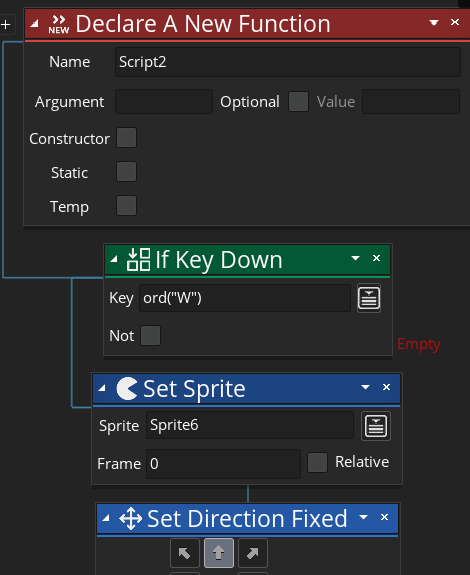Click the Set Direction Fixed move icon

(x=131, y=519)
